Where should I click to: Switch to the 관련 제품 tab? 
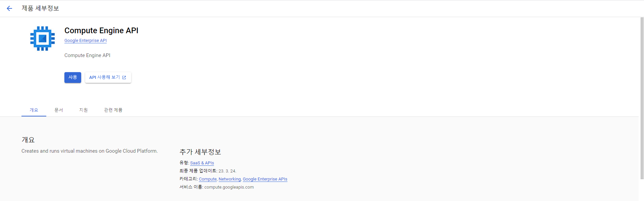(113, 110)
